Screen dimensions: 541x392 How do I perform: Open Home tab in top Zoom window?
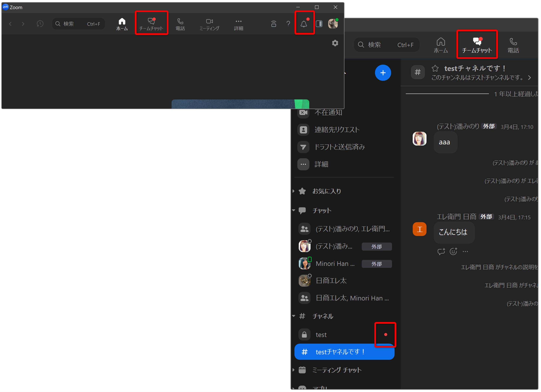[122, 24]
